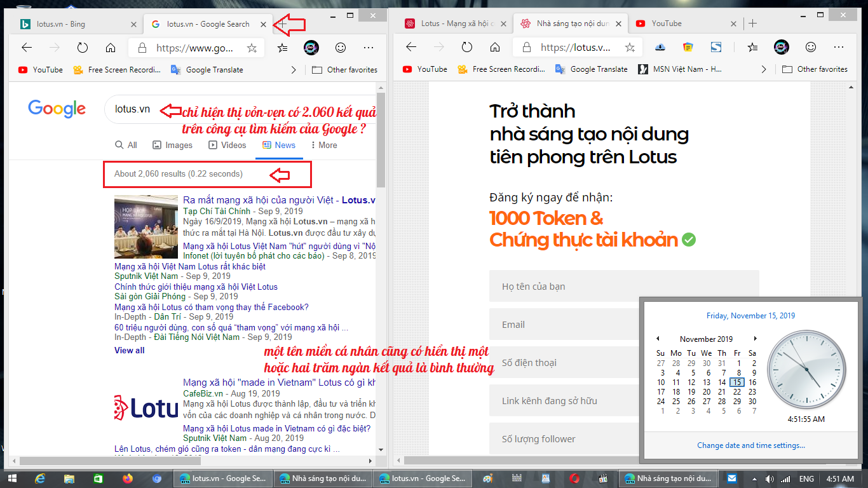This screenshot has height=488, width=868.
Task: Open favorites list in Google Search window
Action: pos(283,48)
